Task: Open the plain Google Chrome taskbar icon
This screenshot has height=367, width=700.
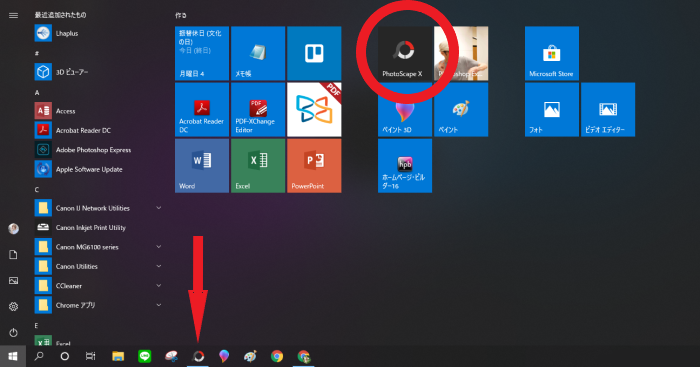Action: (277, 356)
